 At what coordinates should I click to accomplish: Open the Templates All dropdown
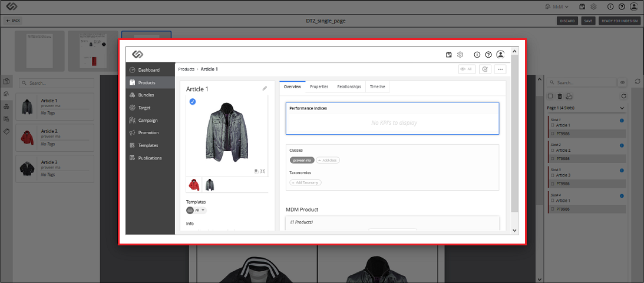tap(196, 210)
